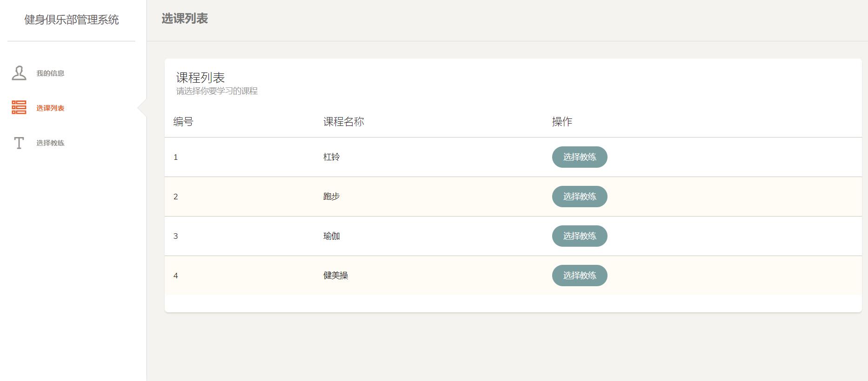Click number 4 in the 编号 column
The height and width of the screenshot is (381, 868).
pos(176,276)
